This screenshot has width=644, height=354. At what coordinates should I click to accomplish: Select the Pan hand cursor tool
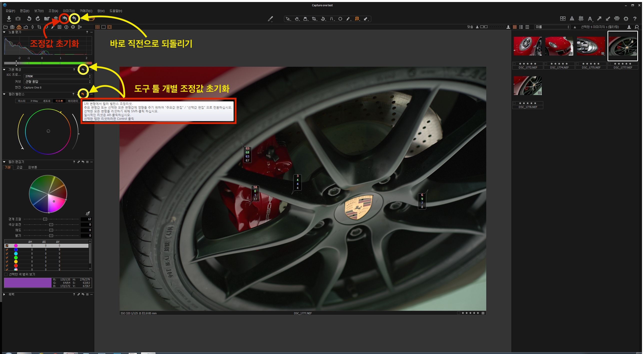pyautogui.click(x=297, y=19)
